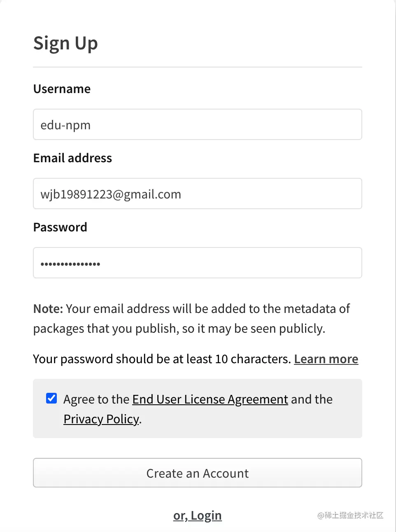Click the Sign Up heading
The width and height of the screenshot is (396, 532).
pyautogui.click(x=65, y=43)
